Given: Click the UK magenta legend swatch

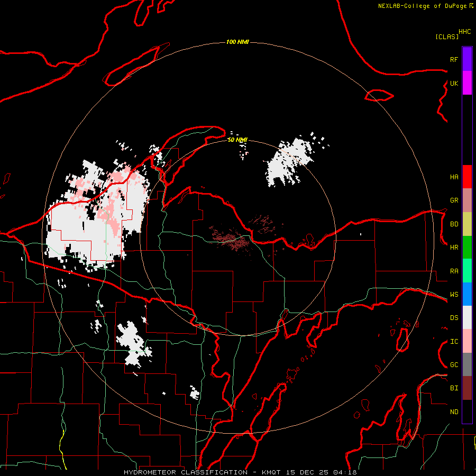Looking at the screenshot, I should pos(467,83).
